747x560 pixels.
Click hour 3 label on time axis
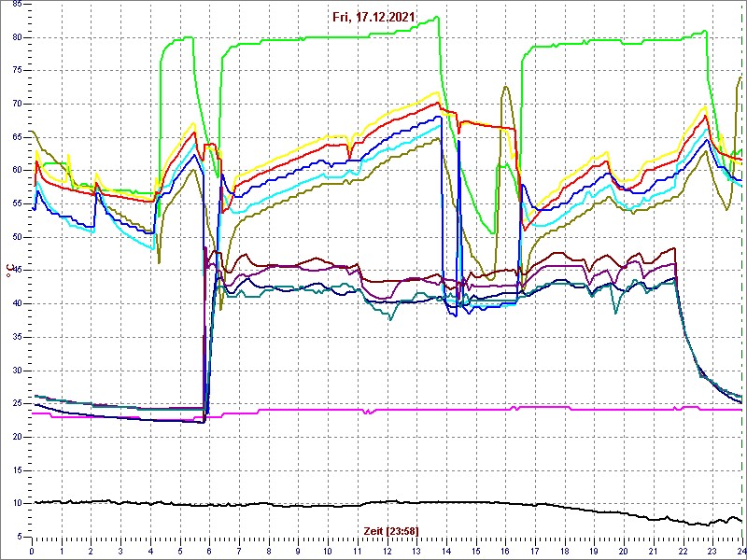[120, 552]
